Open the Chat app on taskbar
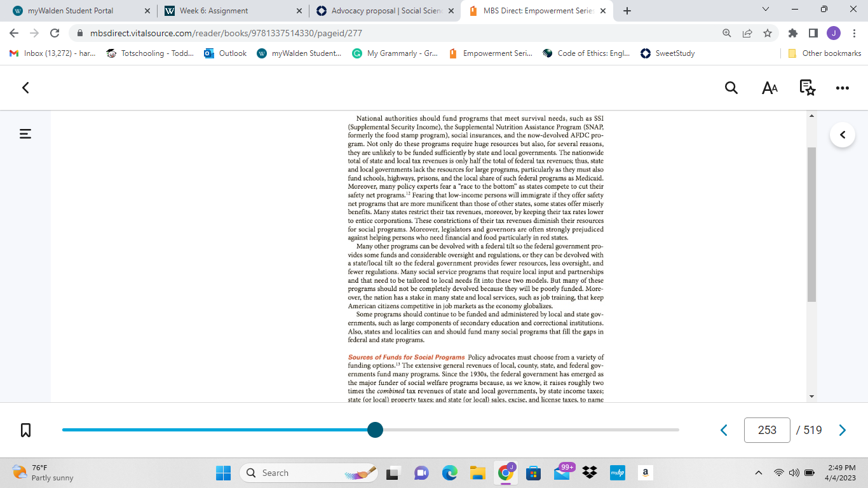This screenshot has width=868, height=488. tap(421, 473)
